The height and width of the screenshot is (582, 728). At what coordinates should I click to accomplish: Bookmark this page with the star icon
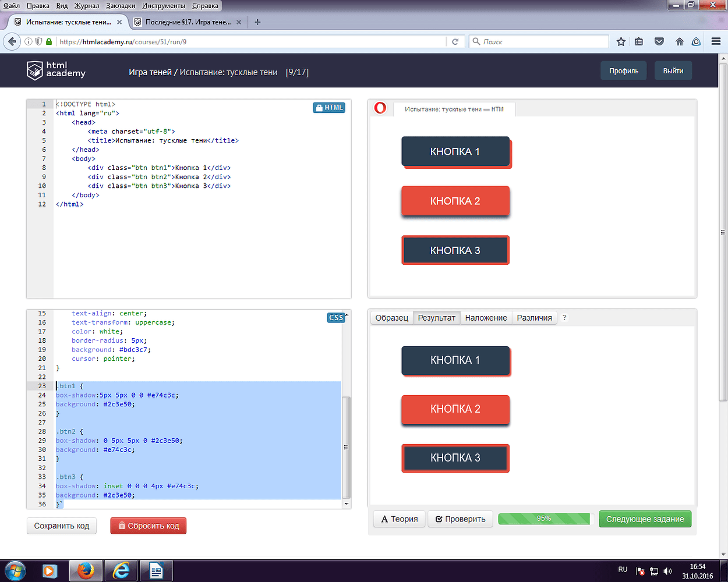[621, 42]
